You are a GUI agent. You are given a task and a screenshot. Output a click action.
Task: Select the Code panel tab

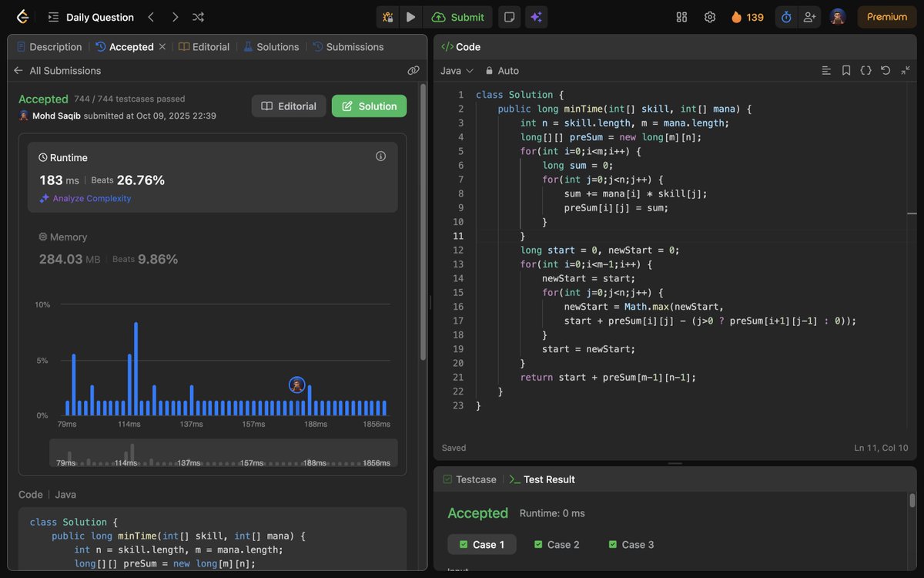tap(460, 47)
